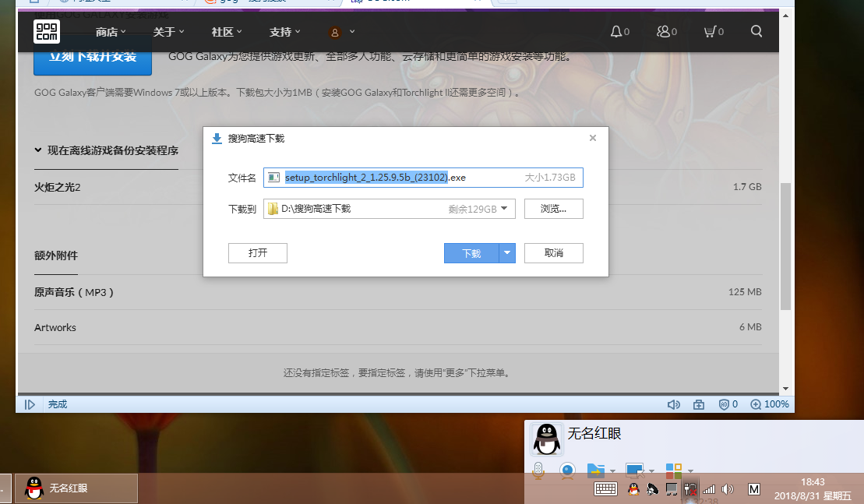Open the network signal tray icon

tap(709, 488)
